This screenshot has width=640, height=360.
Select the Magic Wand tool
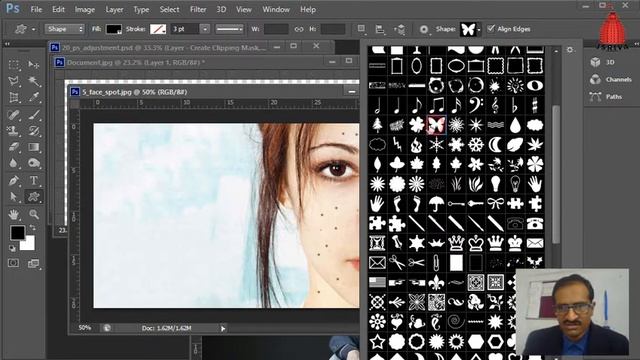click(33, 81)
